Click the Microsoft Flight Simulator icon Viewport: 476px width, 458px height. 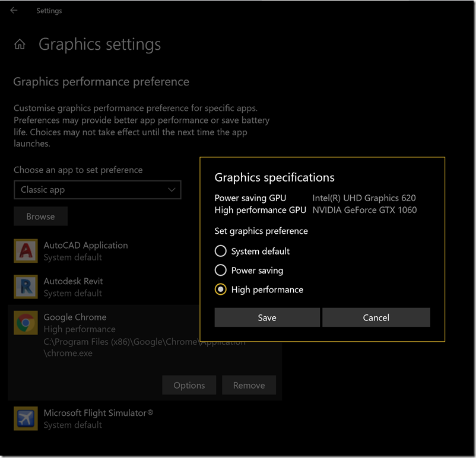pyautogui.click(x=26, y=418)
